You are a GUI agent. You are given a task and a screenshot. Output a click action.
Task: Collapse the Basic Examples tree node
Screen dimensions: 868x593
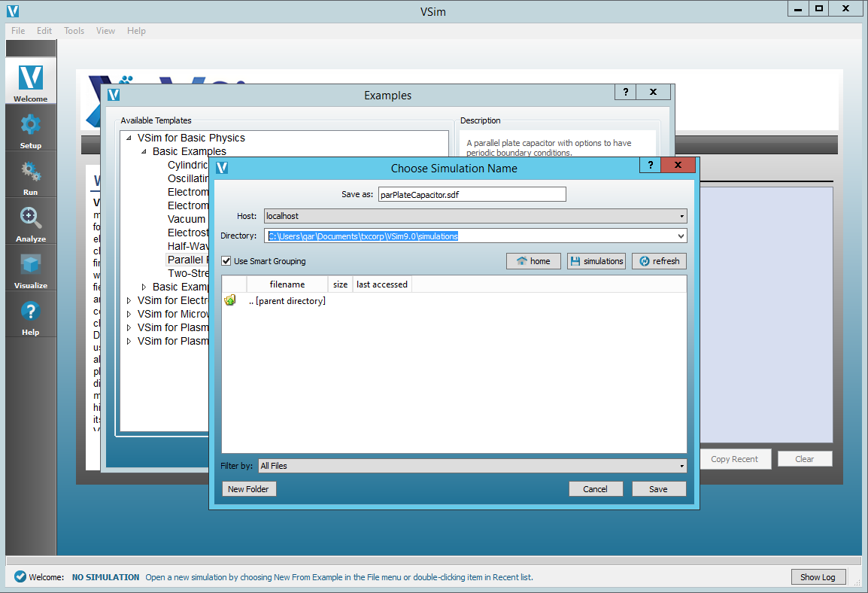click(144, 151)
